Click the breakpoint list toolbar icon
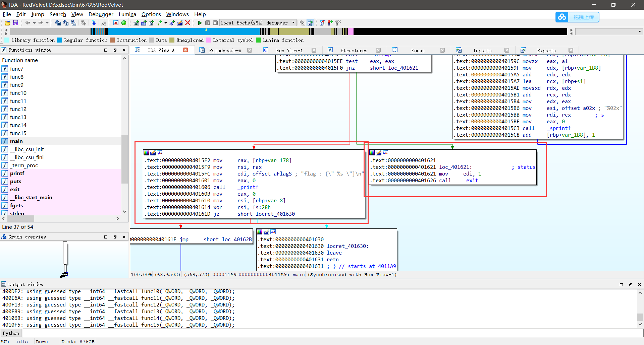The image size is (644, 345). [x=323, y=23]
